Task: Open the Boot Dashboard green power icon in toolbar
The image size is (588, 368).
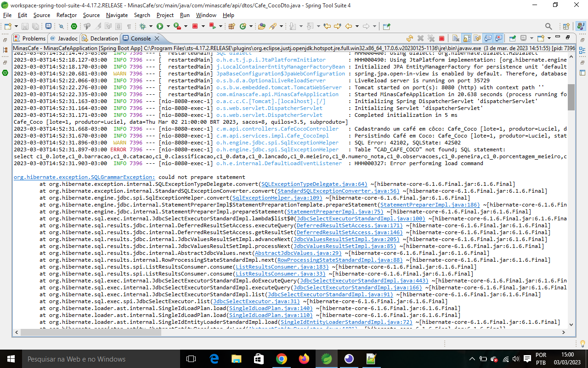Action: [74, 26]
